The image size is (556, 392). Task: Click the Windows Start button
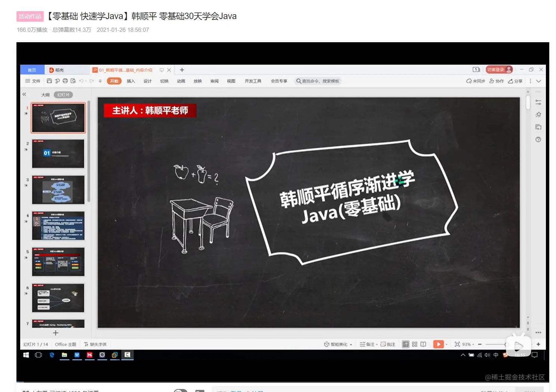tap(26, 355)
